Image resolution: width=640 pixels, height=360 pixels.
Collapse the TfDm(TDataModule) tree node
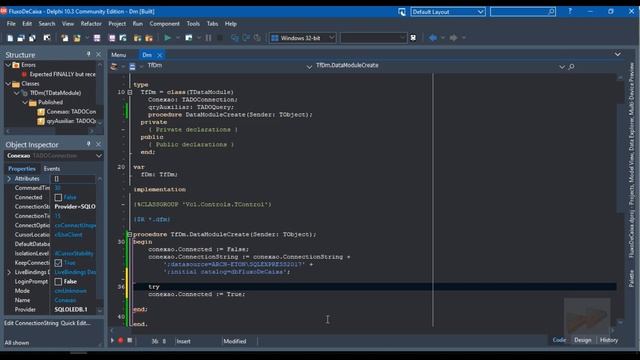point(17,93)
